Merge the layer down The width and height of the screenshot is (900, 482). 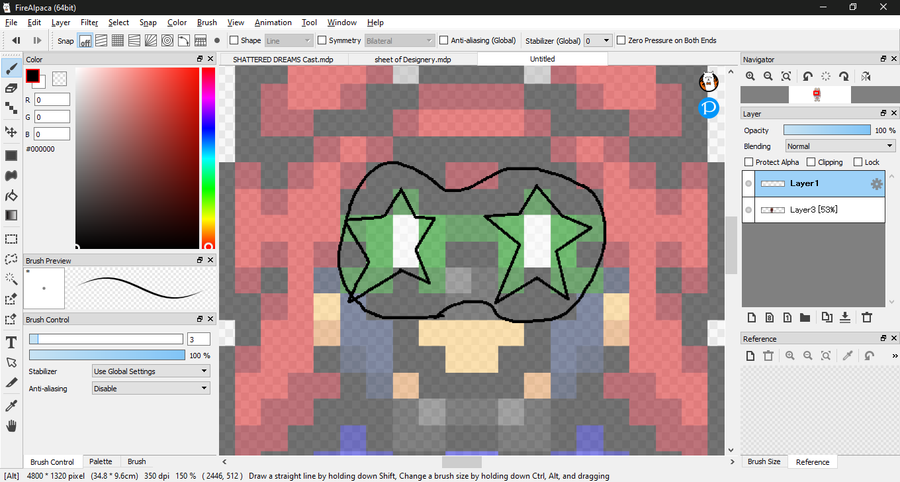click(x=845, y=317)
